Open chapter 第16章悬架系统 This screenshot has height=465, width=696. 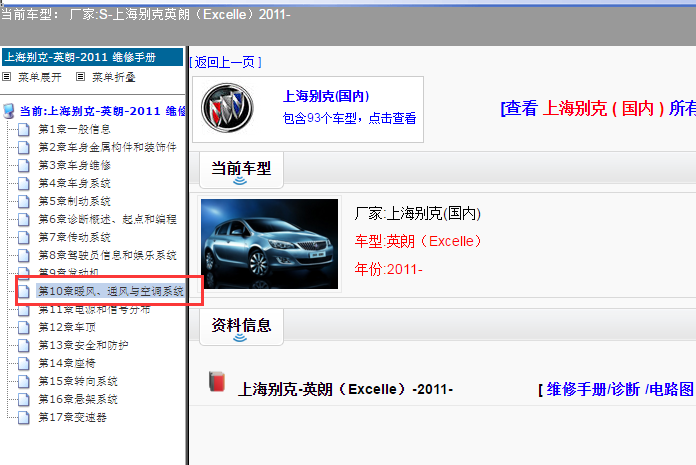click(x=78, y=399)
